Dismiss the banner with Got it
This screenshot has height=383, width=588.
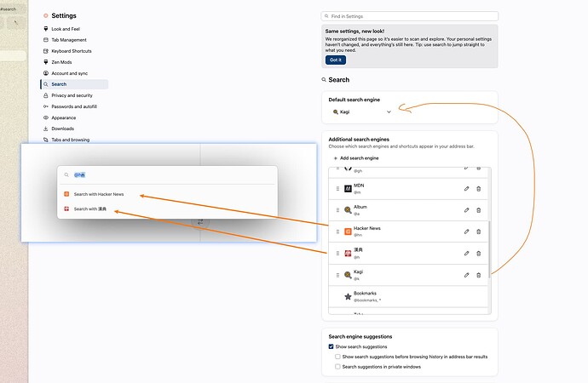pyautogui.click(x=336, y=60)
